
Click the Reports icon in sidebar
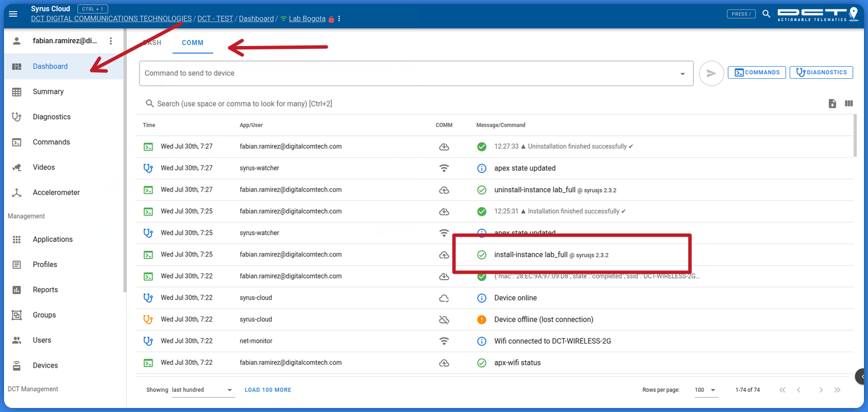click(17, 290)
